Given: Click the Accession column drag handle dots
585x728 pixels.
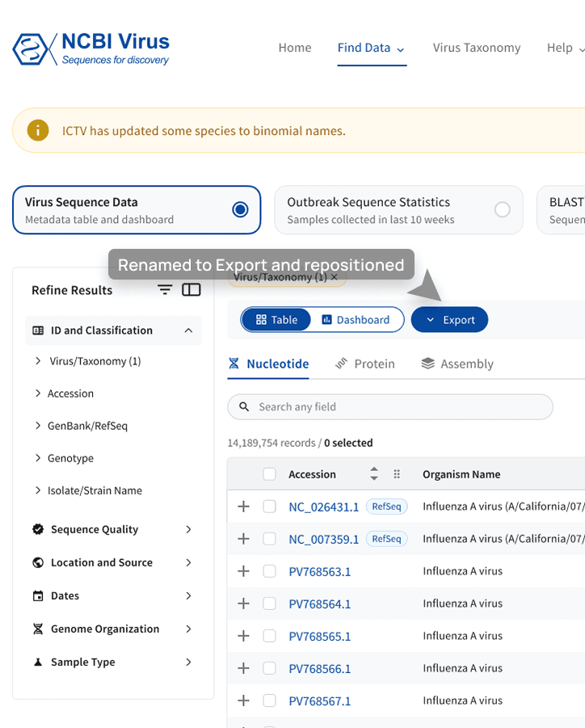Looking at the screenshot, I should coord(397,474).
